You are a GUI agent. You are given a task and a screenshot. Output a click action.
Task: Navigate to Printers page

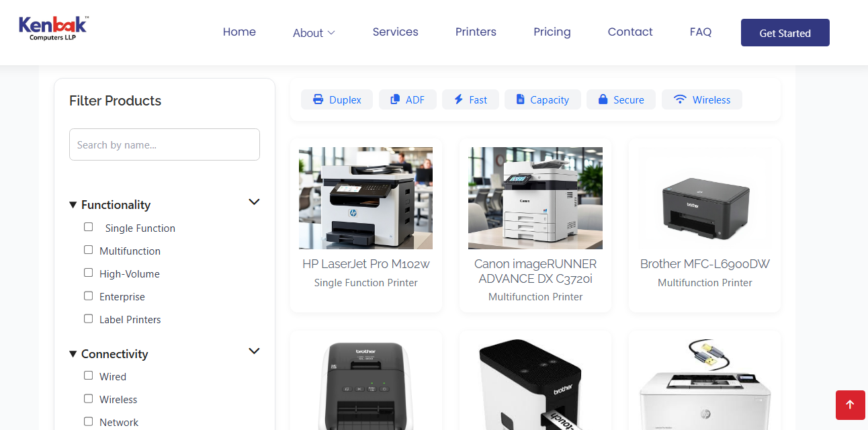click(x=476, y=32)
